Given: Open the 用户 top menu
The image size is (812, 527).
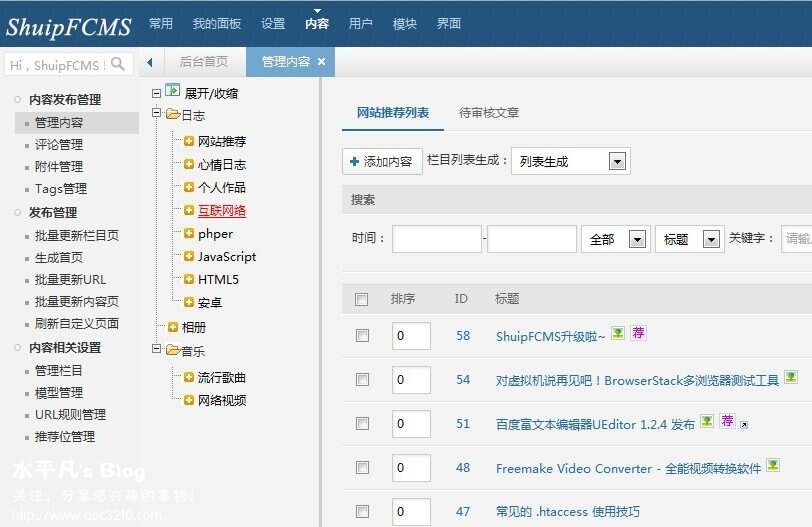Looking at the screenshot, I should click(360, 23).
